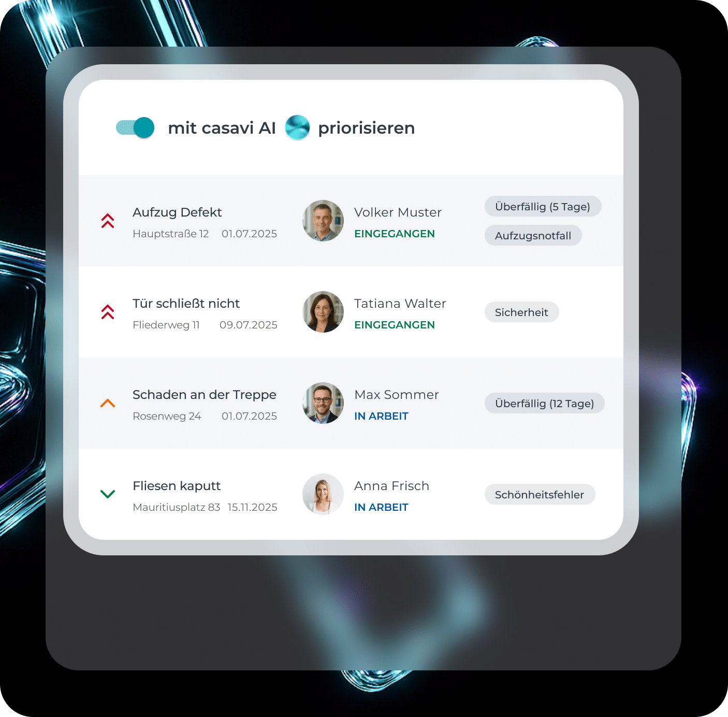Open the Aufzug Defekt ticket title
Screen dimensions: 728x717
point(177,212)
